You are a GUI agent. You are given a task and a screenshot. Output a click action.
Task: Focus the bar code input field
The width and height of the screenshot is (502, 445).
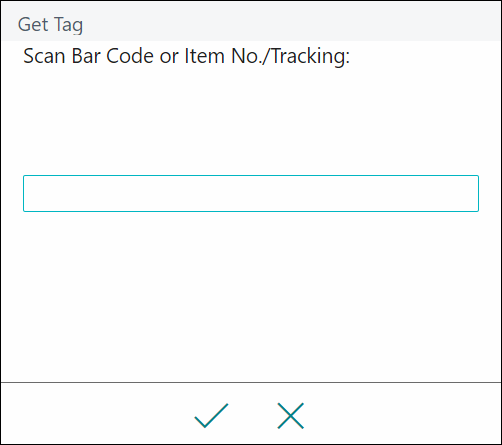tap(251, 193)
